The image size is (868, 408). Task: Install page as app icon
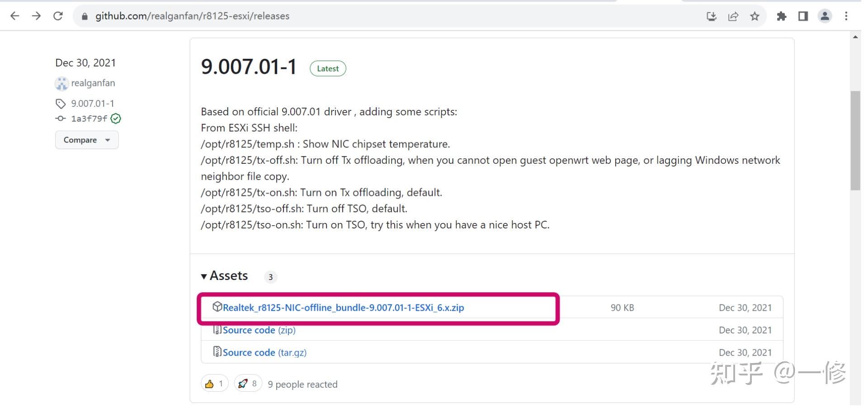tap(712, 16)
